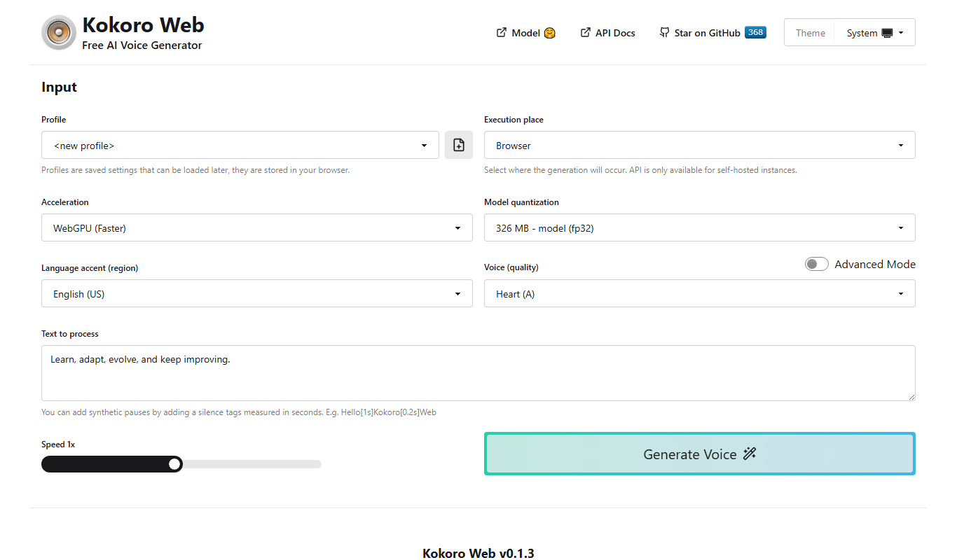Image resolution: width=957 pixels, height=560 pixels.
Task: Toggle the Advanced Mode switch
Action: click(817, 264)
